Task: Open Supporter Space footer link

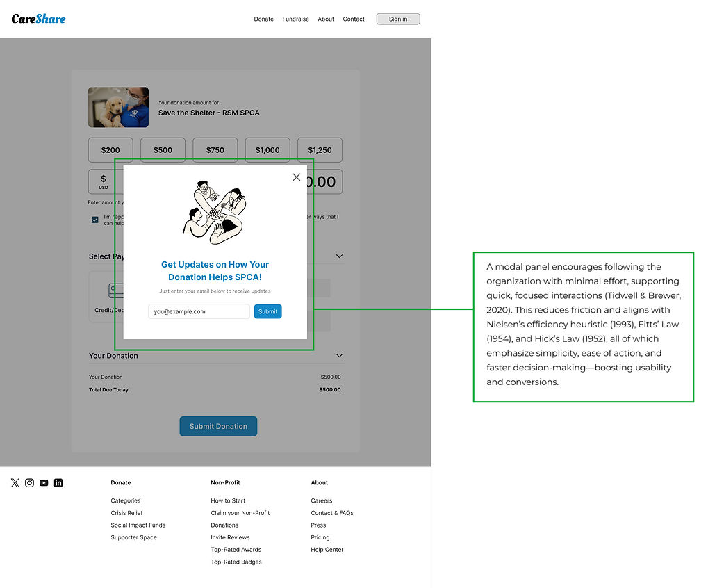Action: point(133,537)
